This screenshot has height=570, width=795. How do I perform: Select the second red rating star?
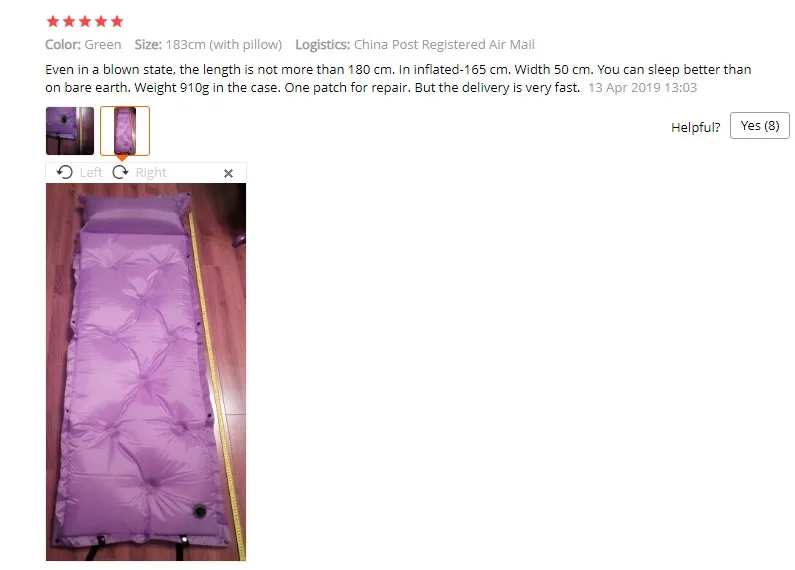[x=69, y=21]
